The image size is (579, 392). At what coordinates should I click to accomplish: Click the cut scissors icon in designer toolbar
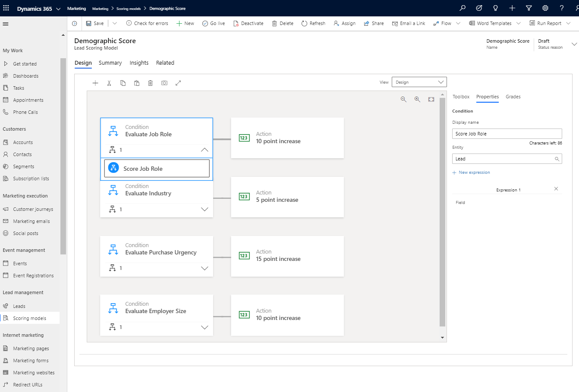tap(109, 83)
